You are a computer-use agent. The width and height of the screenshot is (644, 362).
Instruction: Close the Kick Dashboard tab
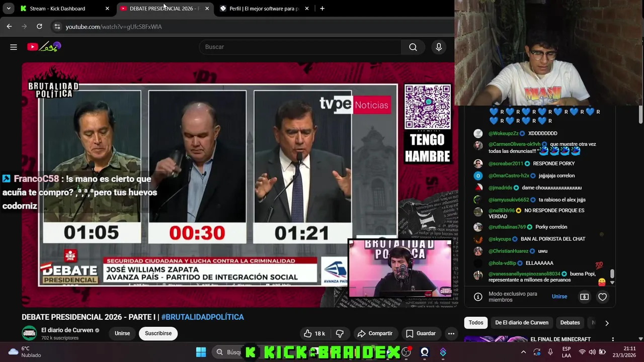click(107, 9)
